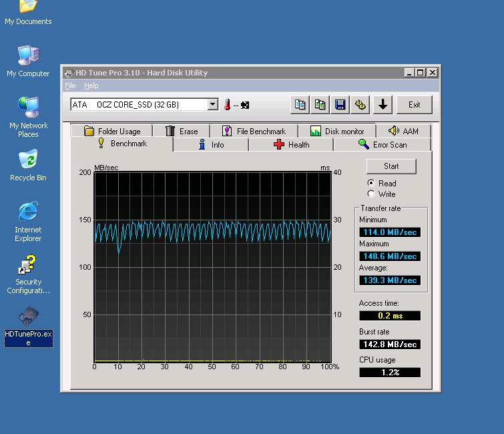Open the options icon with wrench
Viewport: 504px width, 434px height.
(360, 105)
